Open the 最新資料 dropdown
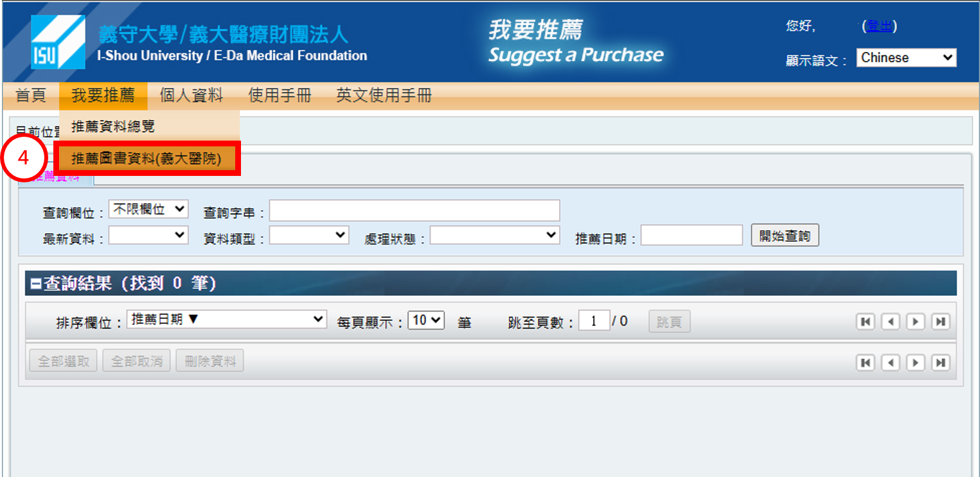 (148, 236)
